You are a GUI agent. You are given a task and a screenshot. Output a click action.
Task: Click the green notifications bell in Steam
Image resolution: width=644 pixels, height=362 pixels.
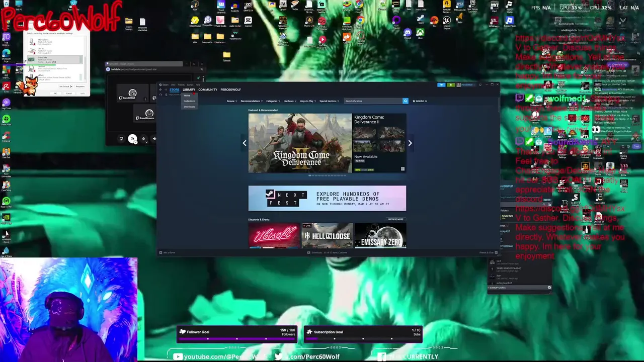(451, 85)
